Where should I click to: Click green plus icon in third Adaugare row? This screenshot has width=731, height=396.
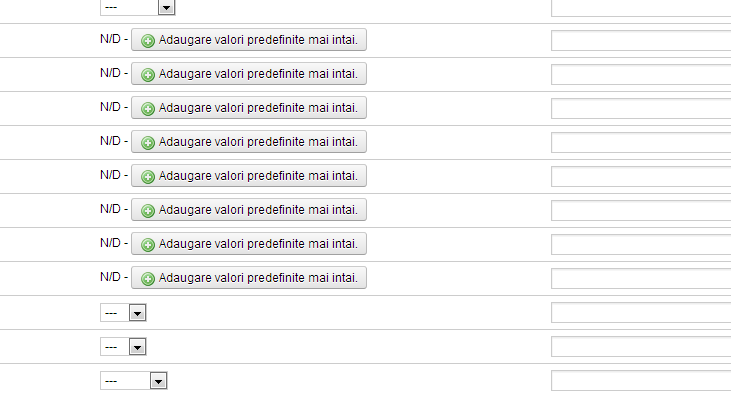pos(148,109)
